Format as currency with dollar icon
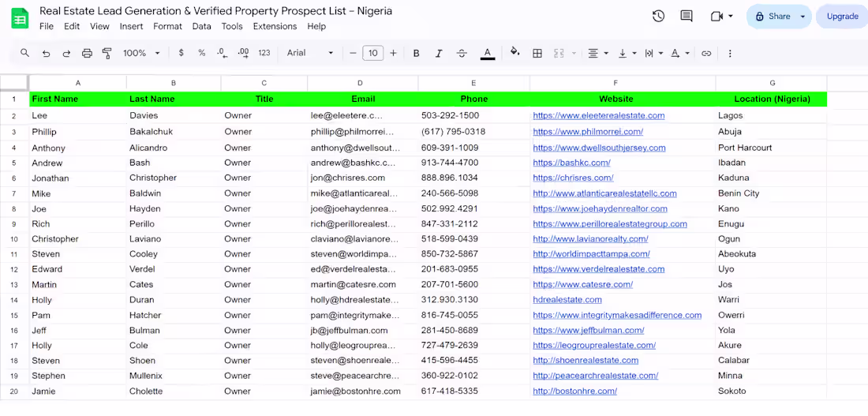 click(x=181, y=53)
